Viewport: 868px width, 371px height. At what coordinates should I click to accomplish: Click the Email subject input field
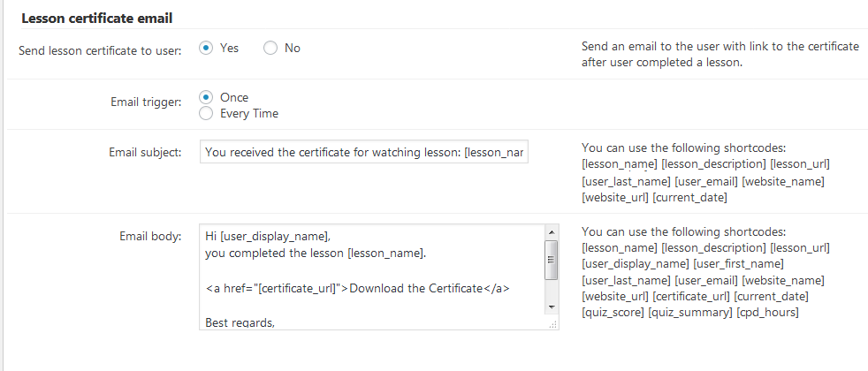click(x=363, y=152)
